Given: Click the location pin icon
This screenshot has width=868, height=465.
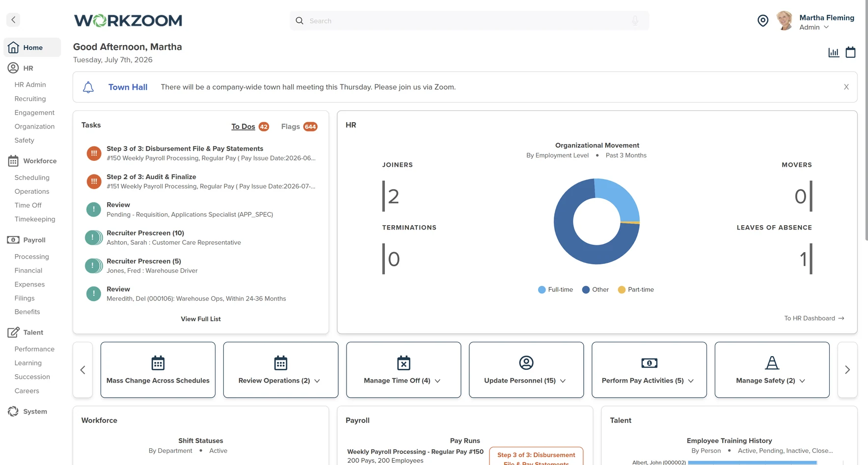Looking at the screenshot, I should 762,21.
